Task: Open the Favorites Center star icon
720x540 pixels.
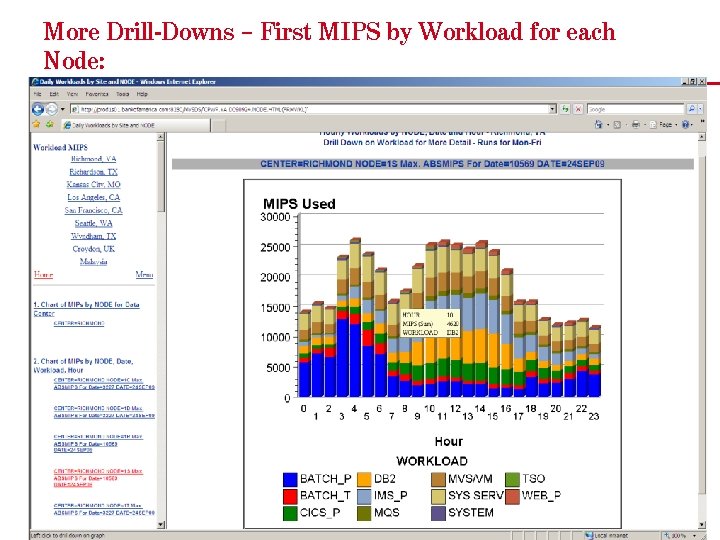Action: pyautogui.click(x=37, y=124)
